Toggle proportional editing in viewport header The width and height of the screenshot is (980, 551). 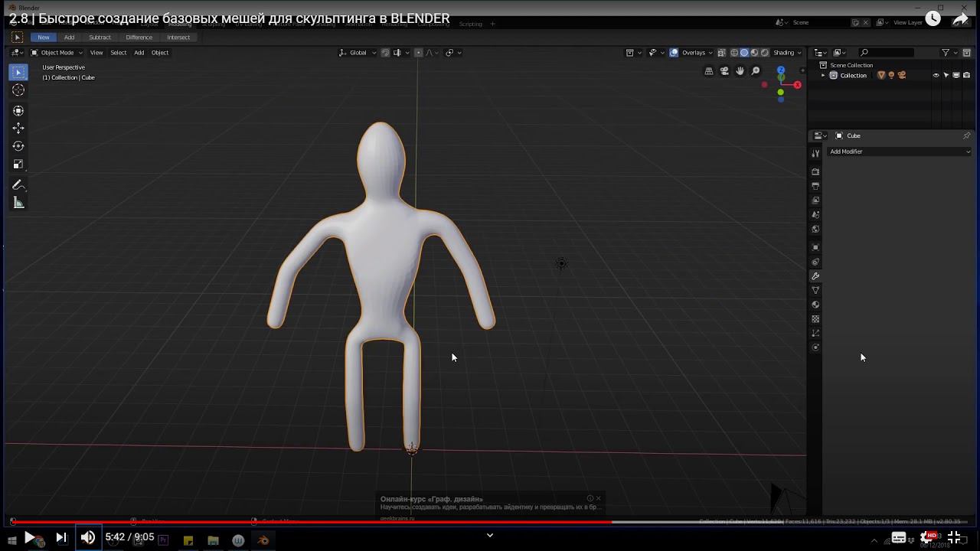point(418,53)
